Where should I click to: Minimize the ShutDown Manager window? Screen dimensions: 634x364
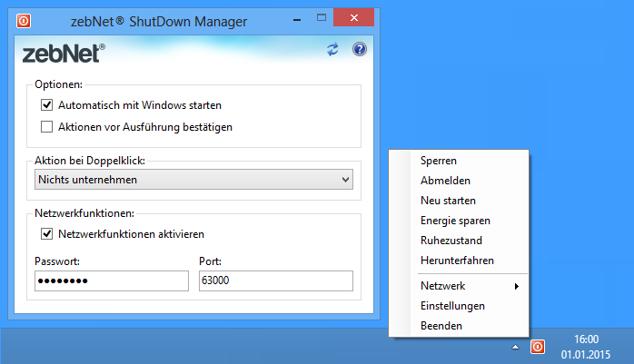click(x=297, y=18)
